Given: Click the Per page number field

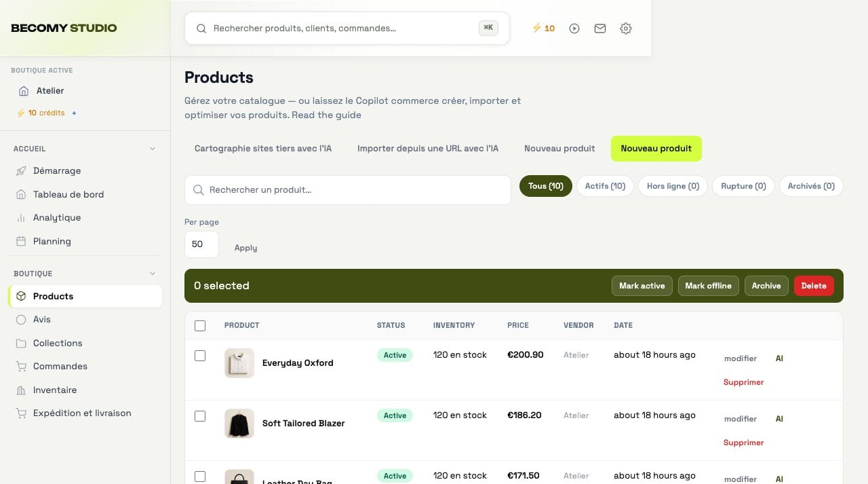Looking at the screenshot, I should click(x=201, y=244).
